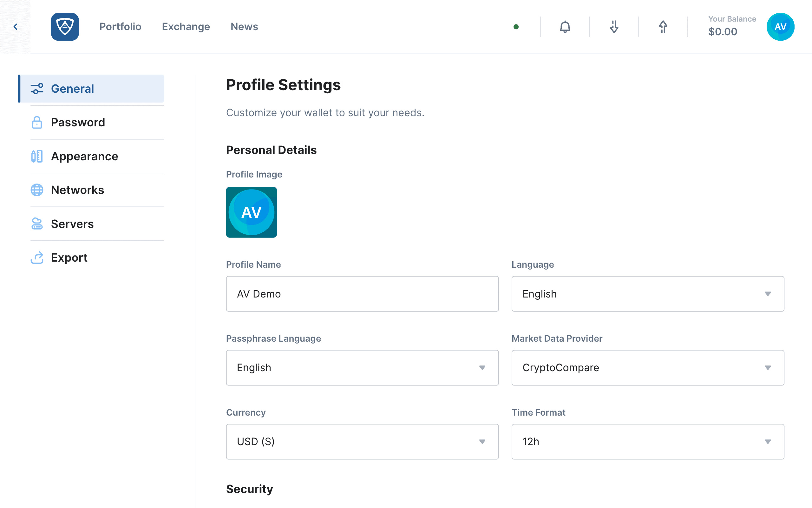812x508 pixels.
Task: Switch to Password settings
Action: (97, 123)
